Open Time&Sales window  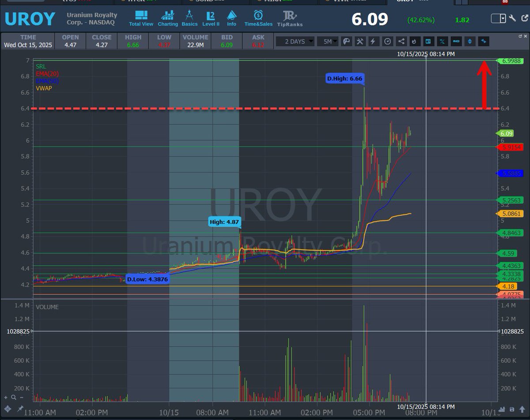pos(258,19)
